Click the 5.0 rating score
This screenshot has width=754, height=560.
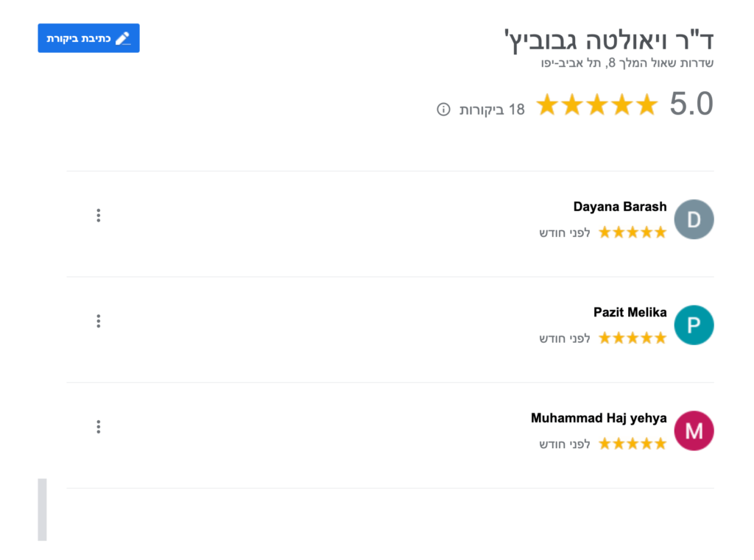tap(691, 104)
